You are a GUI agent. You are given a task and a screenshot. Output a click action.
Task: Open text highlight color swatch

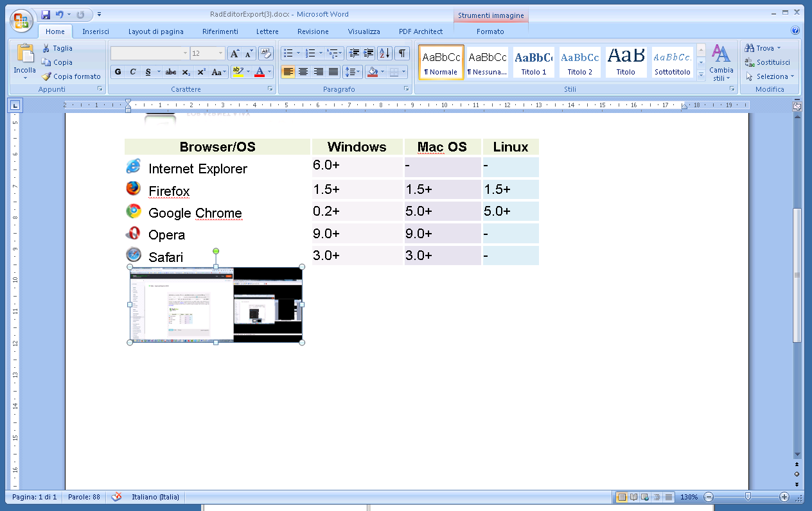pos(238,72)
